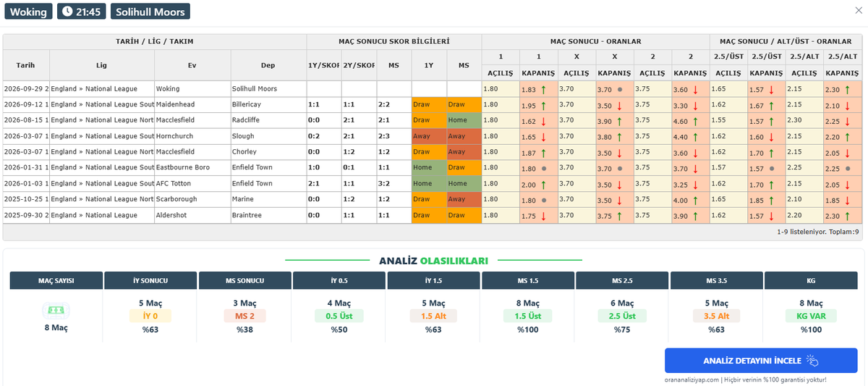Click the 2:3 final score in the Hornchurch row
Screen dimensions: 868x386
[393, 136]
